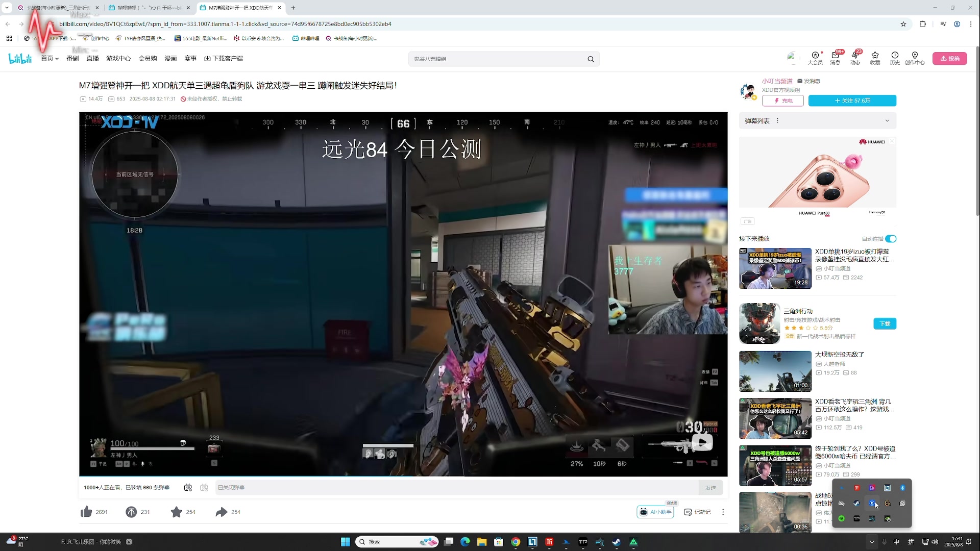
Task: Share the video using the arrow icon
Action: click(x=221, y=512)
